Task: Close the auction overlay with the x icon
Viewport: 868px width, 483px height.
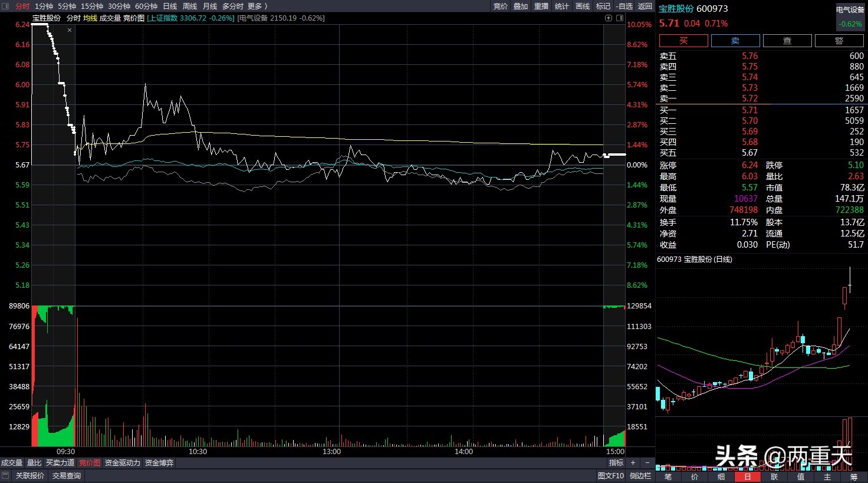Action: pyautogui.click(x=70, y=30)
